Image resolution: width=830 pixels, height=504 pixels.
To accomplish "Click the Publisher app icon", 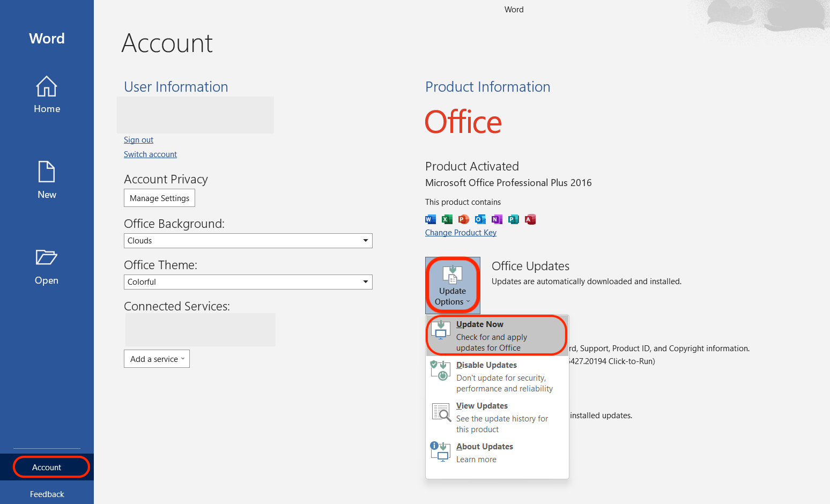I will [x=514, y=219].
